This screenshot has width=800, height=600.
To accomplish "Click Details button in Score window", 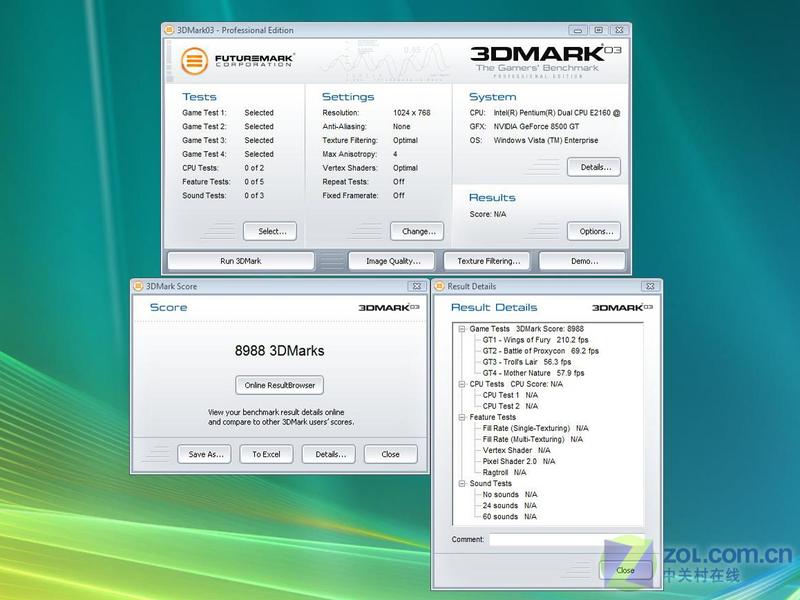I will pos(329,454).
